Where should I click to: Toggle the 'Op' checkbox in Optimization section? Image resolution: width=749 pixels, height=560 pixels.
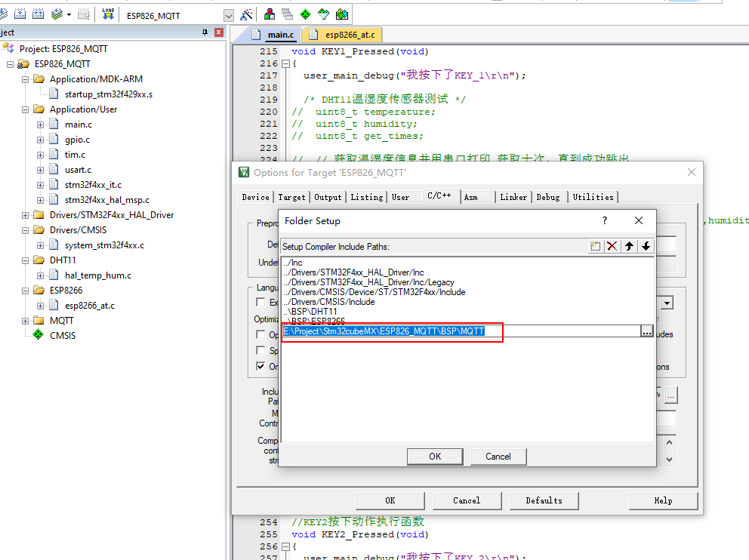coord(260,334)
